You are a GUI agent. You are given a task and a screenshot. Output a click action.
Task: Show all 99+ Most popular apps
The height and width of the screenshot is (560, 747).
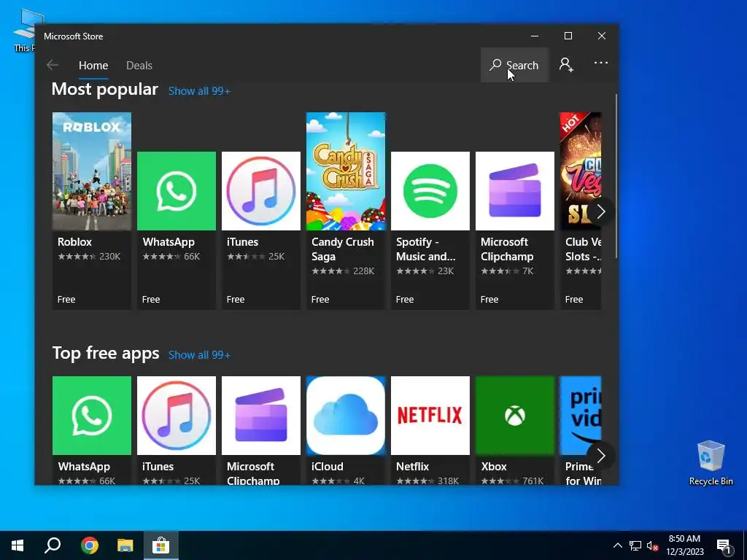[199, 91]
